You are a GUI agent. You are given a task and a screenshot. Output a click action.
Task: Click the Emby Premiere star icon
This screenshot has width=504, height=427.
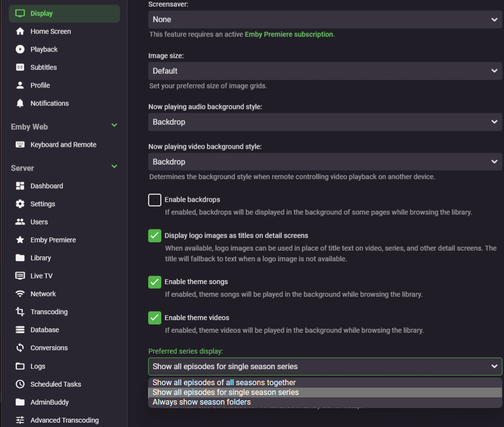click(x=20, y=239)
